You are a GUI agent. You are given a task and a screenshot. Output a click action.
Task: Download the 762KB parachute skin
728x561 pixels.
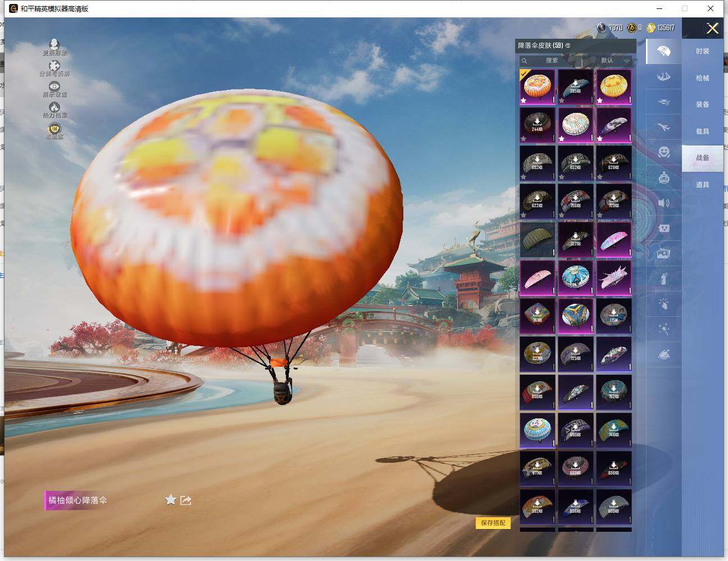point(614,393)
